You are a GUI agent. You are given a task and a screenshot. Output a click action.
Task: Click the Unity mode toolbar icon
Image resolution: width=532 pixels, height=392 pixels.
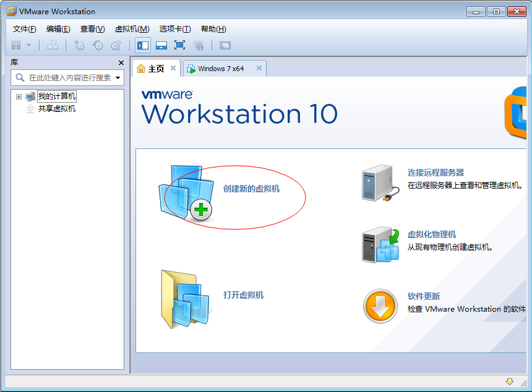pyautogui.click(x=199, y=45)
